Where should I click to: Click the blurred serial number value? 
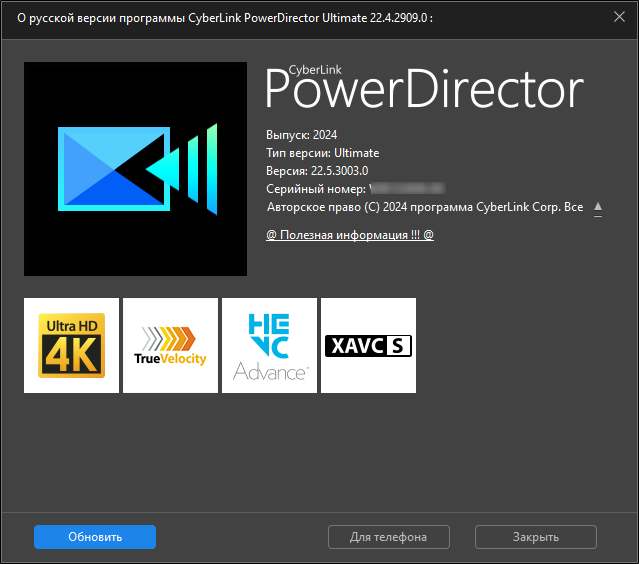(x=405, y=189)
